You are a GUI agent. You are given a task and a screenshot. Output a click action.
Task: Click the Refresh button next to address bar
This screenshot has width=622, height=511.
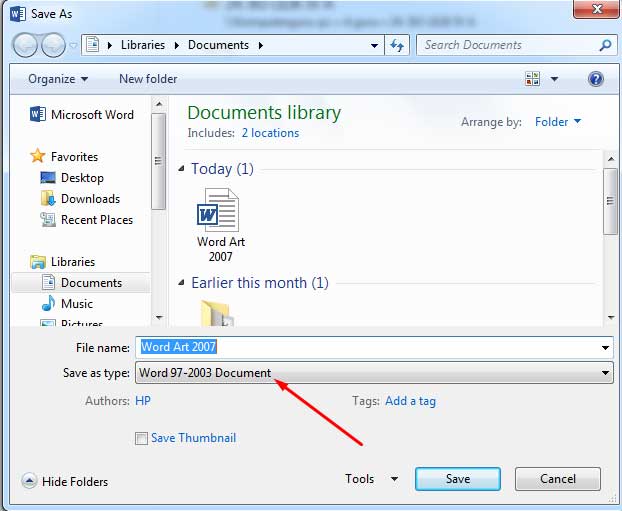tap(397, 45)
